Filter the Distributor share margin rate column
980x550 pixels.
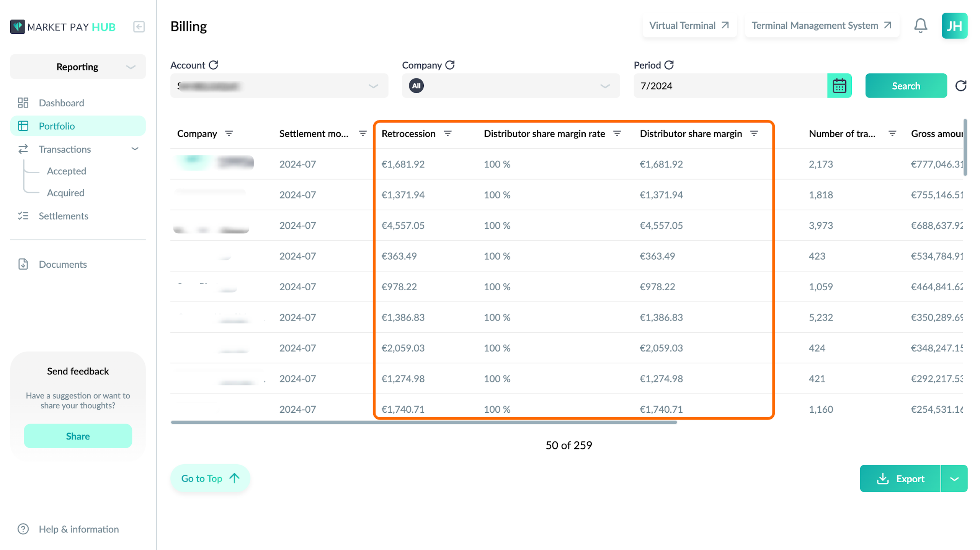point(617,133)
